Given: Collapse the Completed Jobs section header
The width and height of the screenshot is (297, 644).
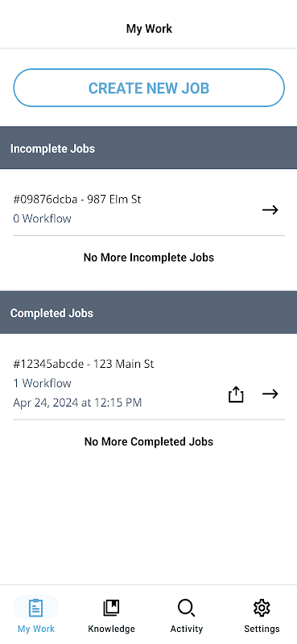Looking at the screenshot, I should [x=148, y=312].
